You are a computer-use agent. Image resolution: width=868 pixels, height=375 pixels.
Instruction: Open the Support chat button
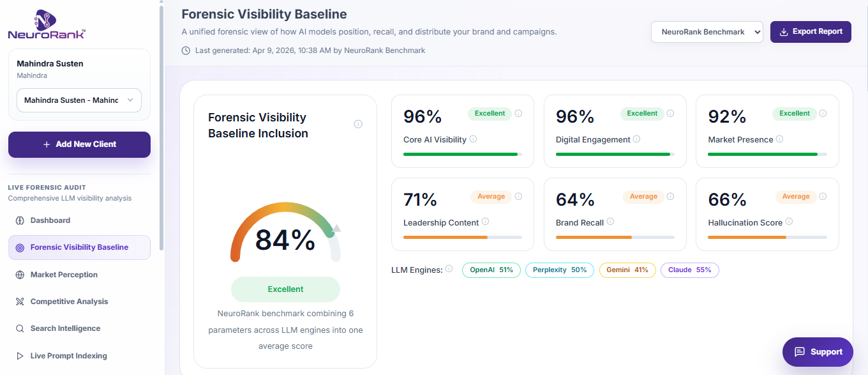(x=818, y=352)
